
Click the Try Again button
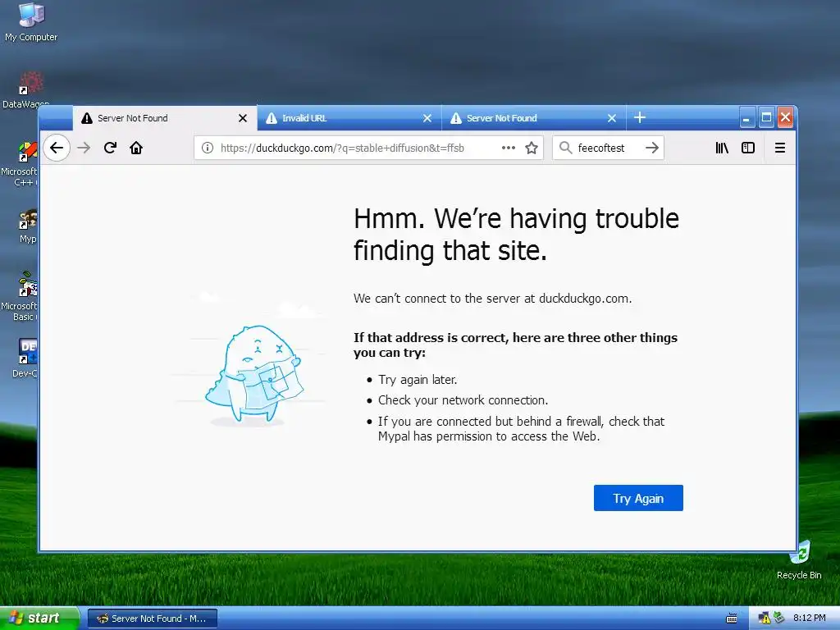[x=638, y=498]
